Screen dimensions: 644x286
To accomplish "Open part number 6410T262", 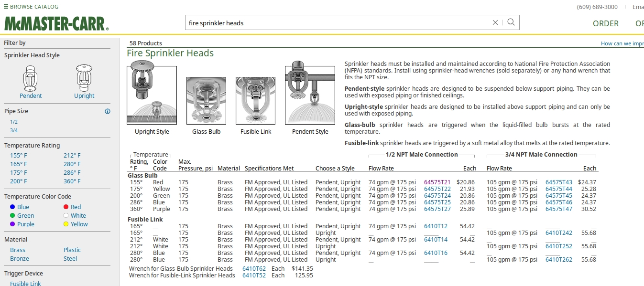I will click(x=559, y=259).
